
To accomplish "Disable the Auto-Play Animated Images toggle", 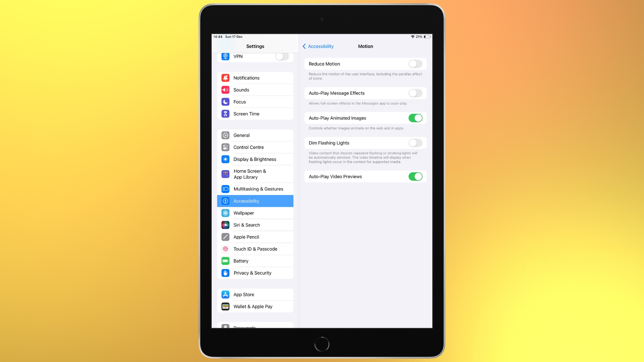I will click(x=415, y=118).
